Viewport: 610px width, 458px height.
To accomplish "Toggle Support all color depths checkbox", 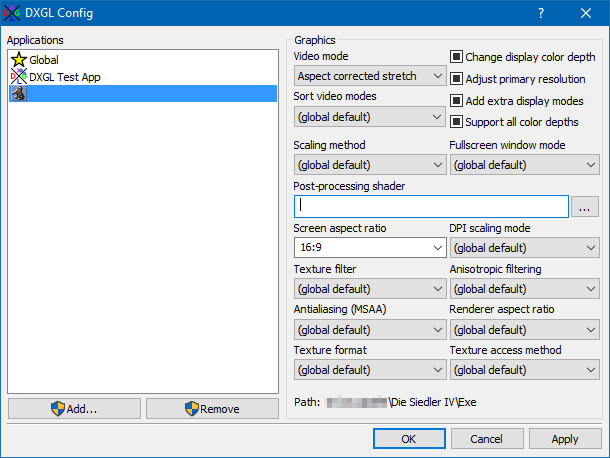I will pos(456,122).
